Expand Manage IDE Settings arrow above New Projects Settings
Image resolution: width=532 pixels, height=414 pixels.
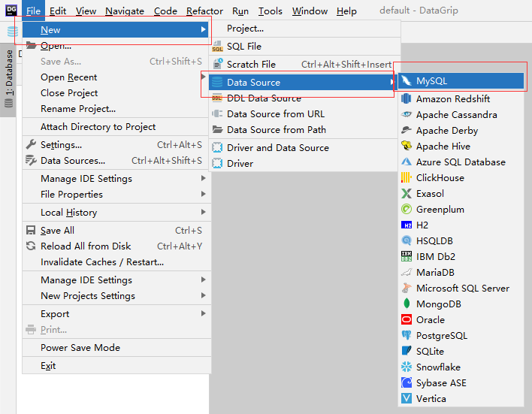point(203,280)
